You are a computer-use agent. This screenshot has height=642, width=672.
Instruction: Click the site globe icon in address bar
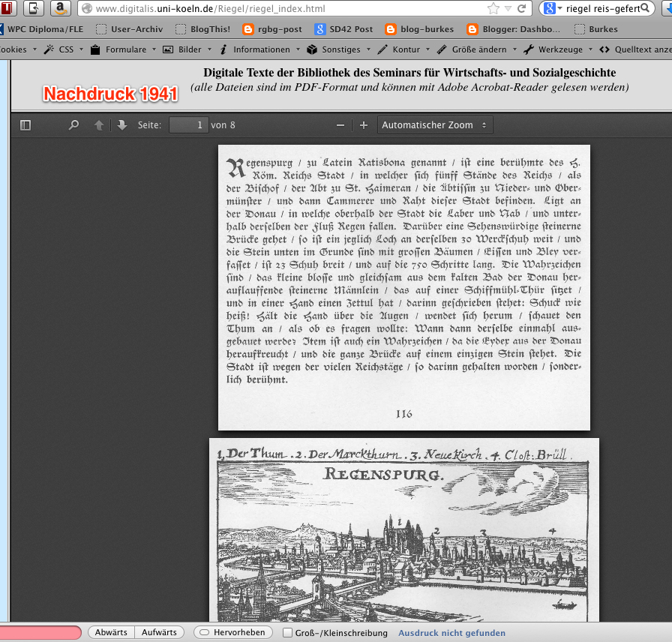[x=87, y=8]
